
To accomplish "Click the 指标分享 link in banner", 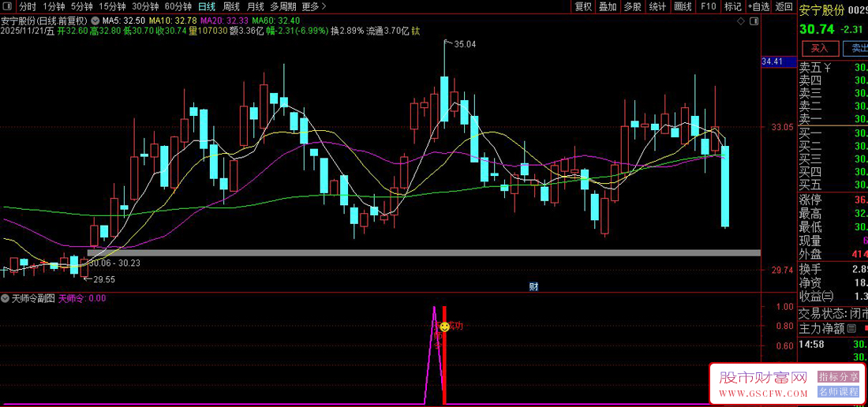I will pos(838,377).
